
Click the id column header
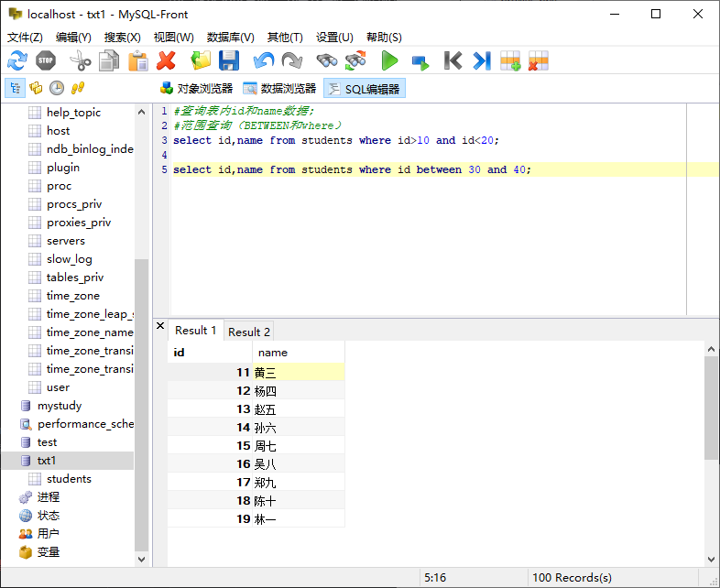pos(210,353)
